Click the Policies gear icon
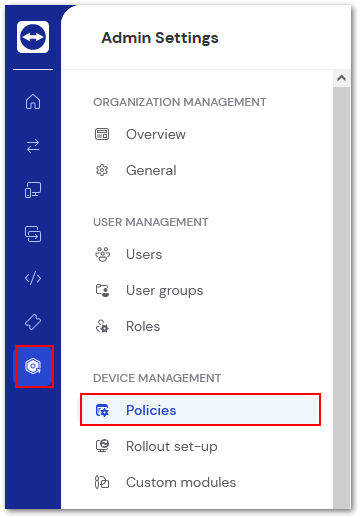Viewport: 360px width, 518px height. pos(102,410)
